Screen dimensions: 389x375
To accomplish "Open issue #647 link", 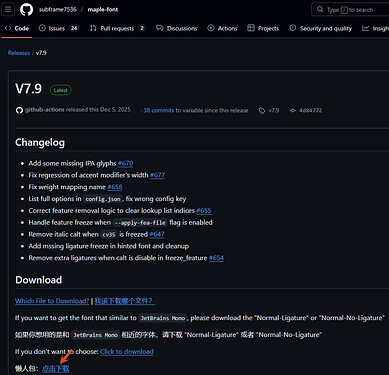I will pyautogui.click(x=157, y=234).
